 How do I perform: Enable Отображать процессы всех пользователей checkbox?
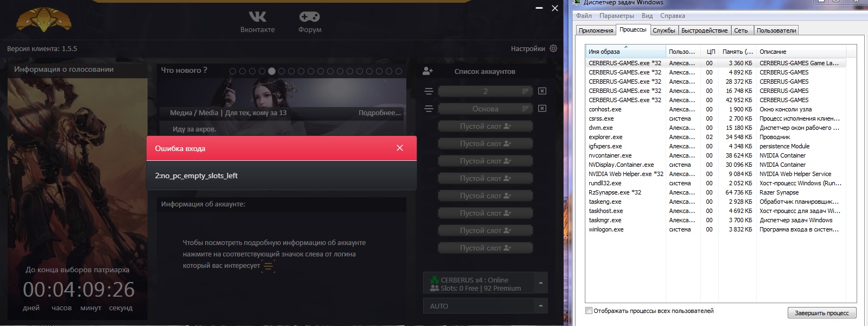(x=589, y=311)
